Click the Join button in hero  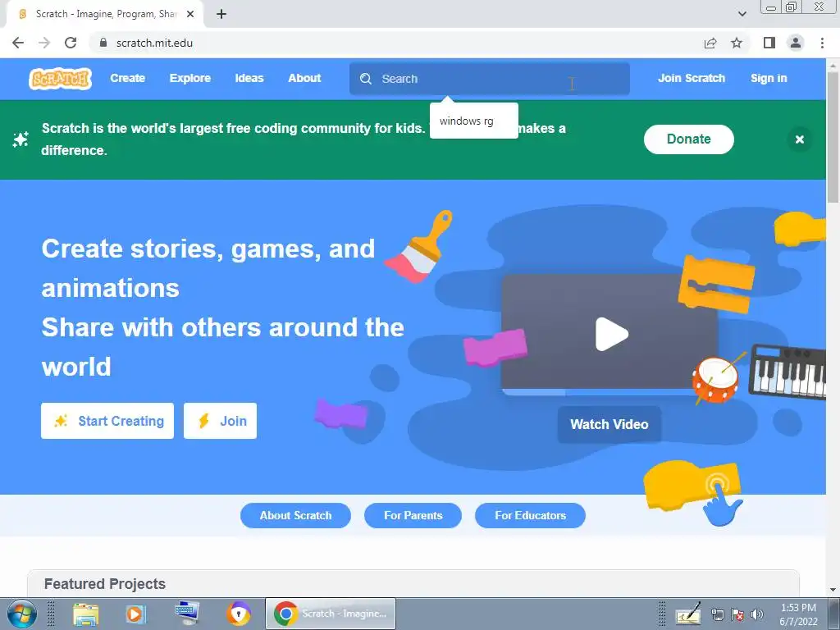[220, 421]
